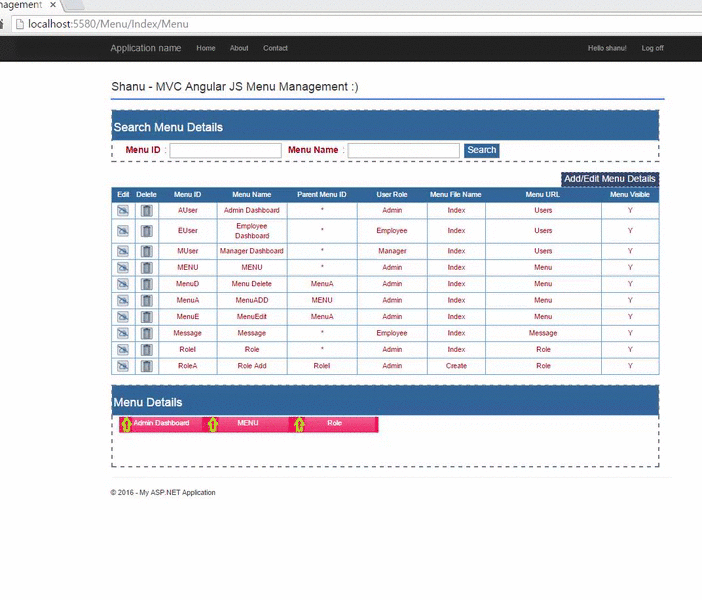Click arrow icon on MENU item
702x600 pixels.
click(x=213, y=424)
